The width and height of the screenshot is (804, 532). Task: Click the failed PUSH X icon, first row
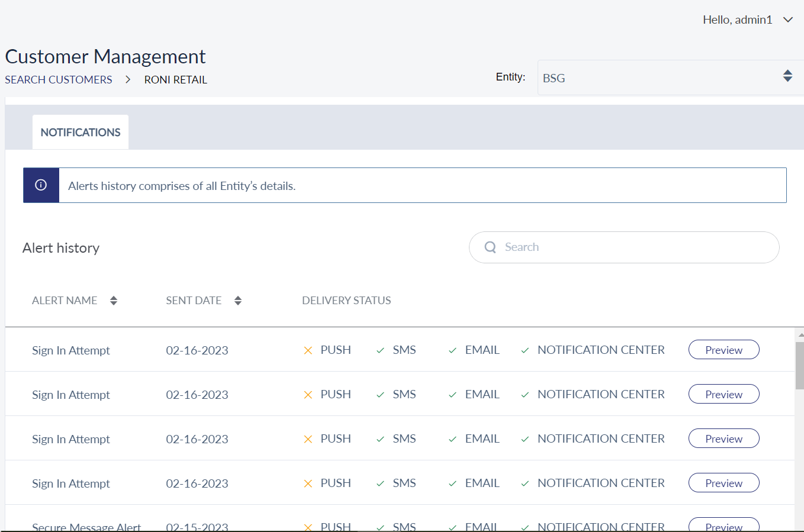(x=308, y=350)
